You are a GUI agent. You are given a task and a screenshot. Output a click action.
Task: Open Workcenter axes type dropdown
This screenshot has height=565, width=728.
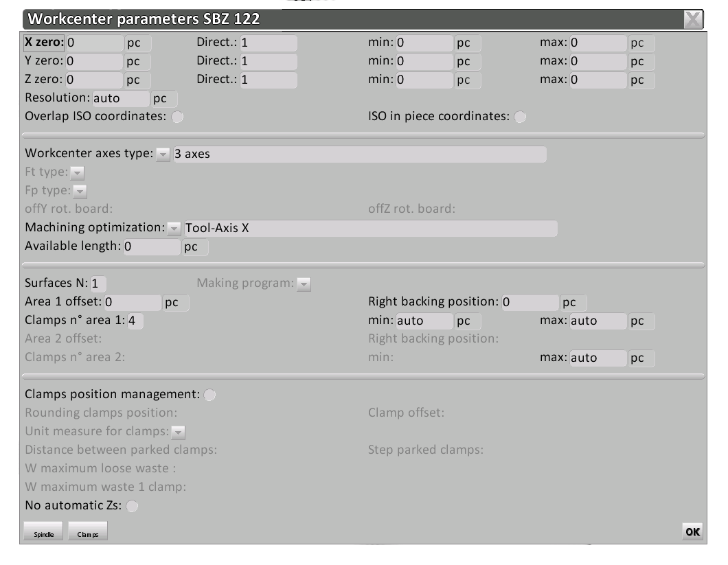pos(163,154)
